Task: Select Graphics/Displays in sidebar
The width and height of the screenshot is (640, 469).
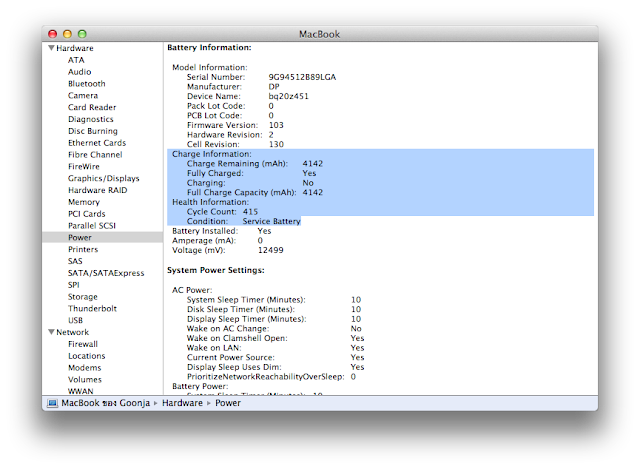Action: click(x=104, y=178)
